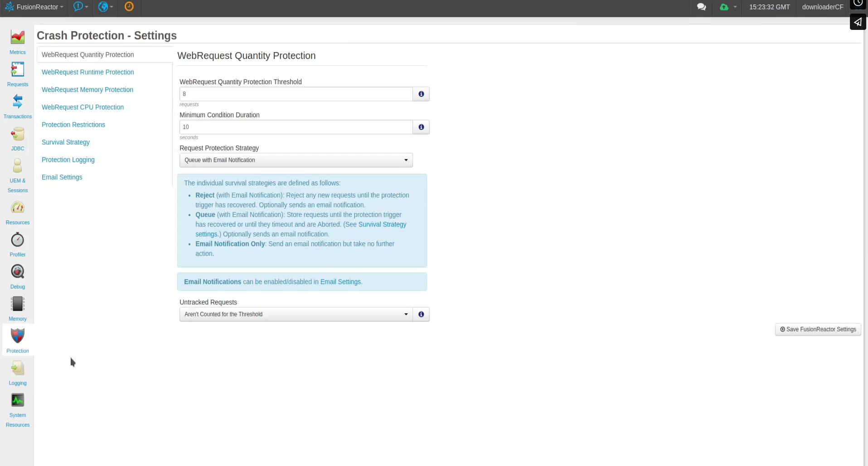Click the clock icon in the top-right corner

tap(858, 4)
